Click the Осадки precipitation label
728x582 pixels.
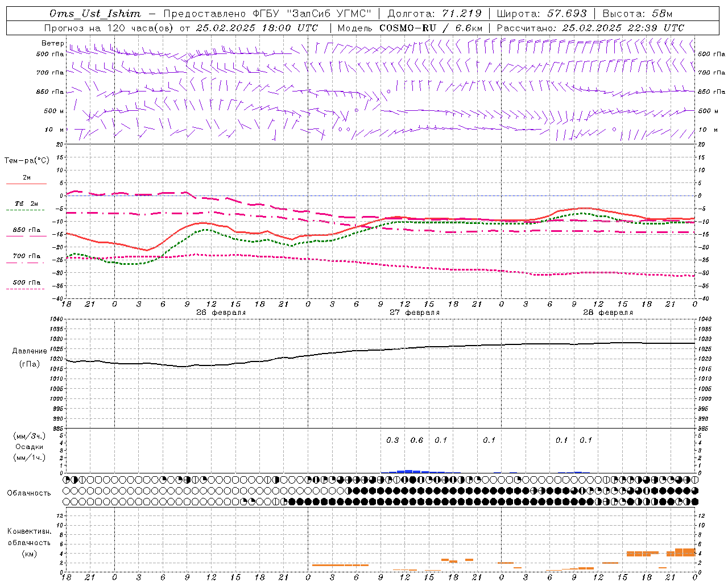pos(30,447)
